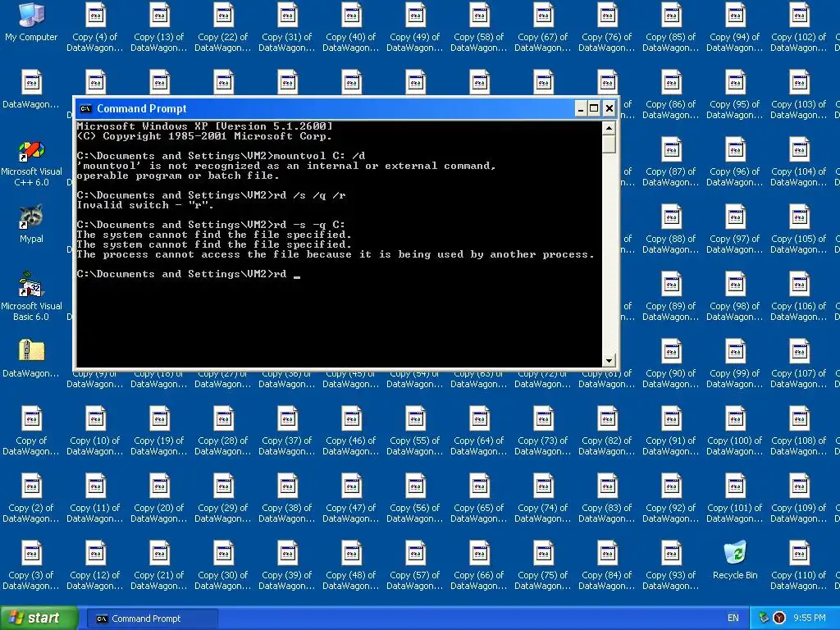Select the Copy (86) of DataWagon file
The height and width of the screenshot is (630, 840).
click(x=671, y=94)
